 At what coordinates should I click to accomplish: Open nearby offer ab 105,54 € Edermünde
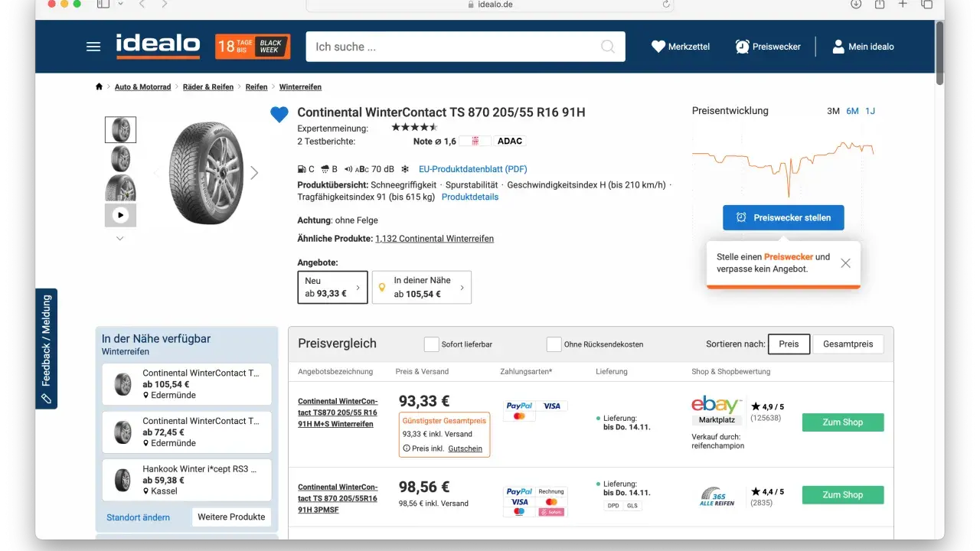(x=187, y=384)
